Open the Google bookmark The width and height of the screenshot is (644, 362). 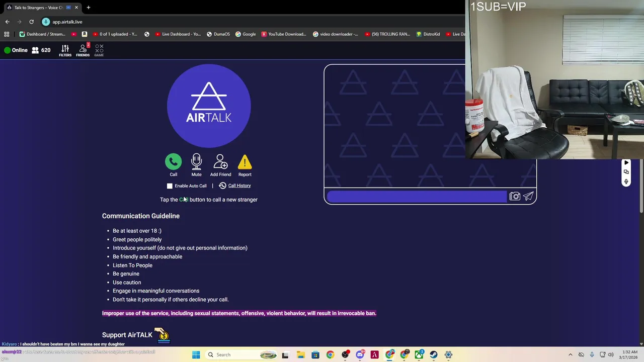point(246,34)
